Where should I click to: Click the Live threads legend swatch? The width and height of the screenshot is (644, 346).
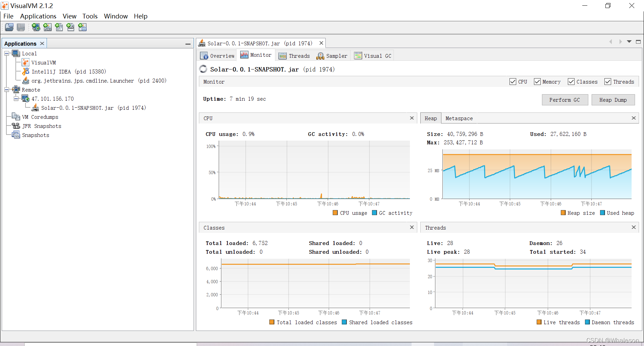click(539, 322)
